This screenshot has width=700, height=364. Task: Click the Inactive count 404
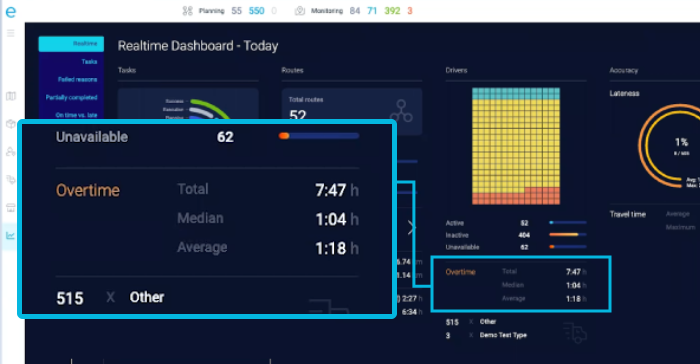coord(524,235)
